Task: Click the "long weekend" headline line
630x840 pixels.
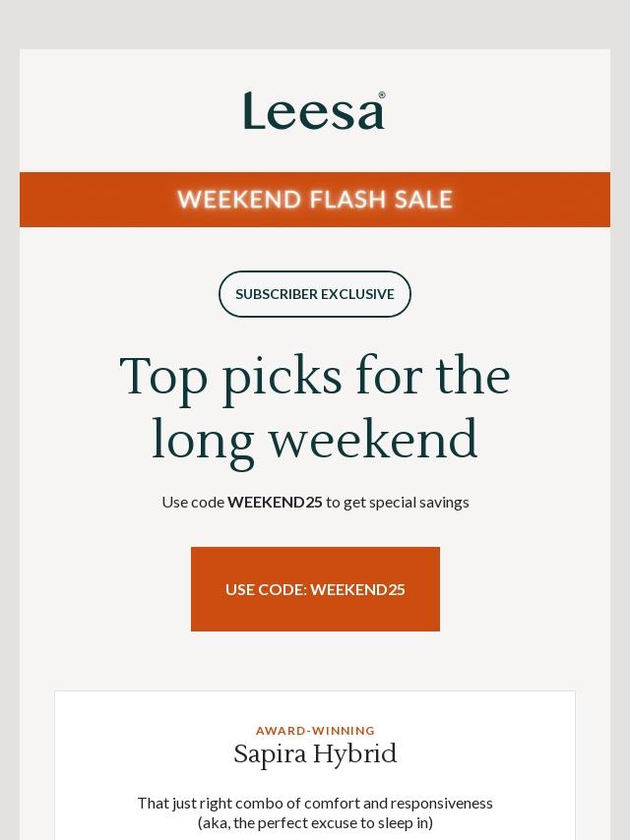Action: [x=315, y=440]
